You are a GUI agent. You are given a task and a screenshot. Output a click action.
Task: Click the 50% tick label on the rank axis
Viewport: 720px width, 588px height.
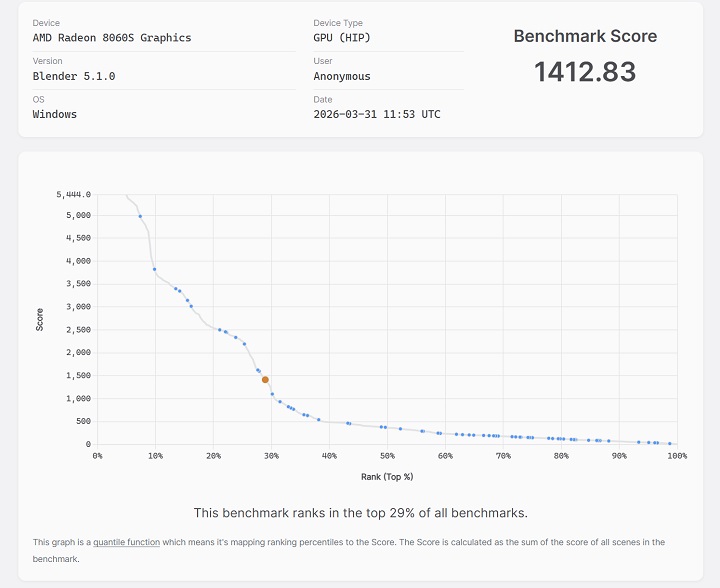click(387, 456)
